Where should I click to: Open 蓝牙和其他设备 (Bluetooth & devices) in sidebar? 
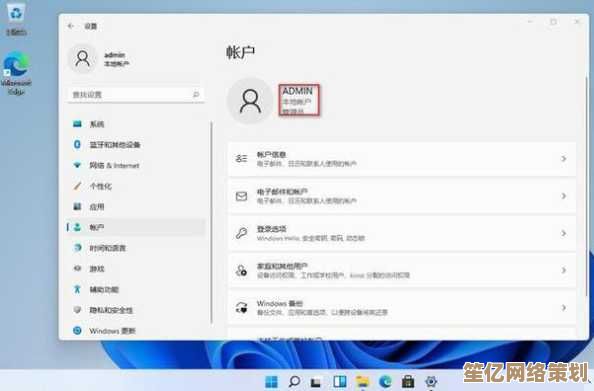click(x=136, y=145)
